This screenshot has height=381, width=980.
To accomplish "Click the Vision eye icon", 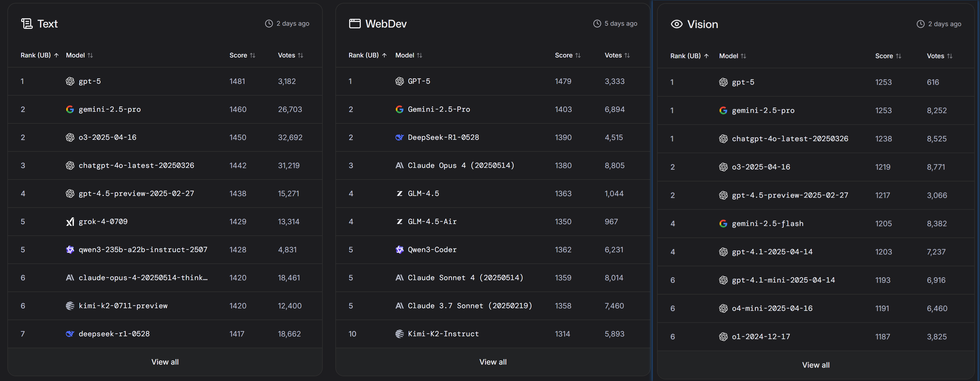I will point(676,24).
